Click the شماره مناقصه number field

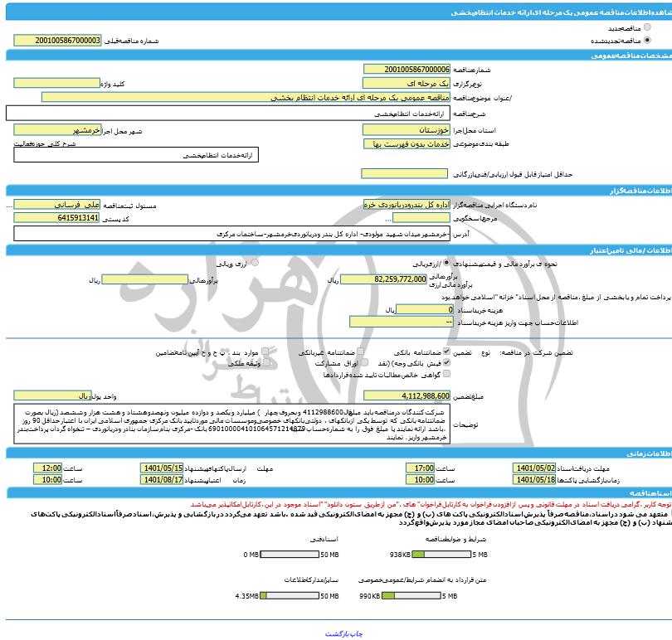pyautogui.click(x=407, y=71)
